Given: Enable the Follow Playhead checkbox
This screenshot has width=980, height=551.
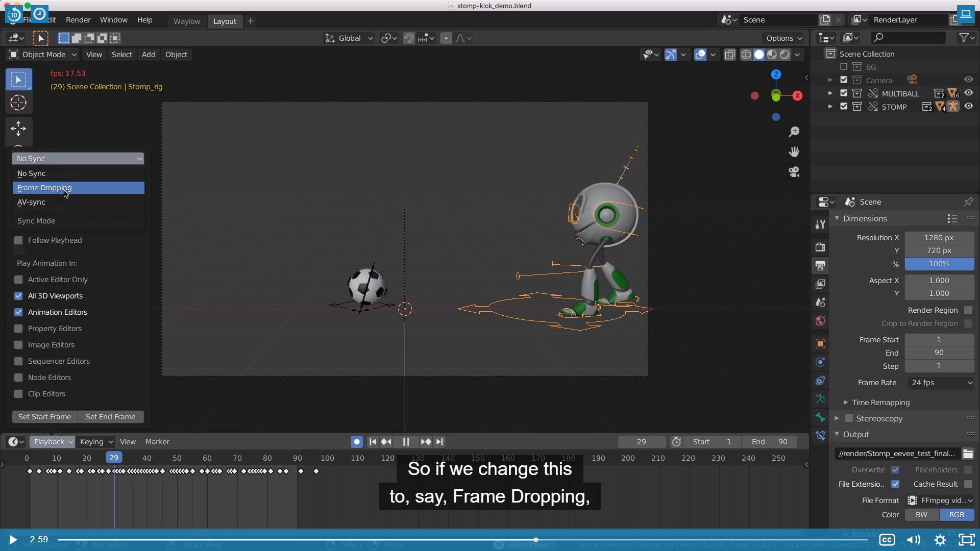Looking at the screenshot, I should pyautogui.click(x=18, y=240).
